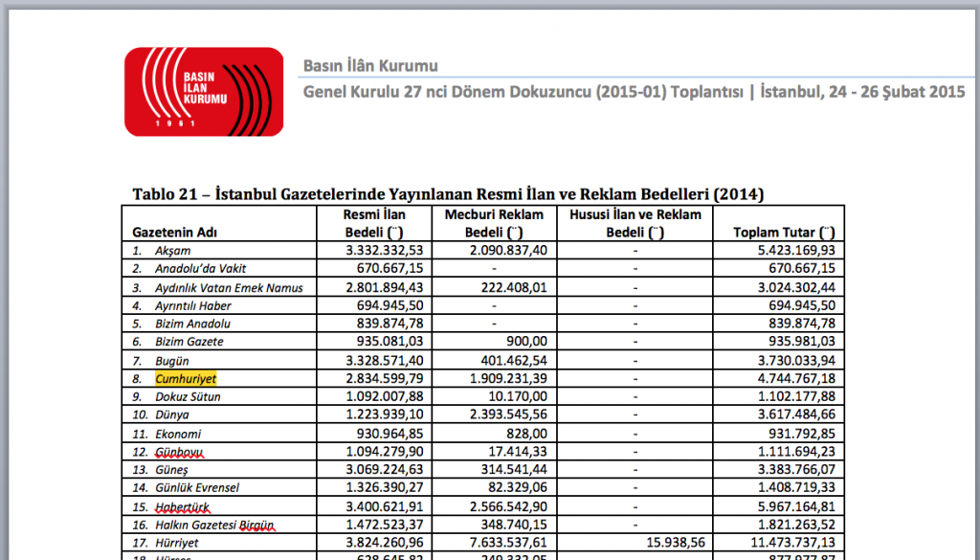Select the underlined name 'Günboyu'

(179, 452)
